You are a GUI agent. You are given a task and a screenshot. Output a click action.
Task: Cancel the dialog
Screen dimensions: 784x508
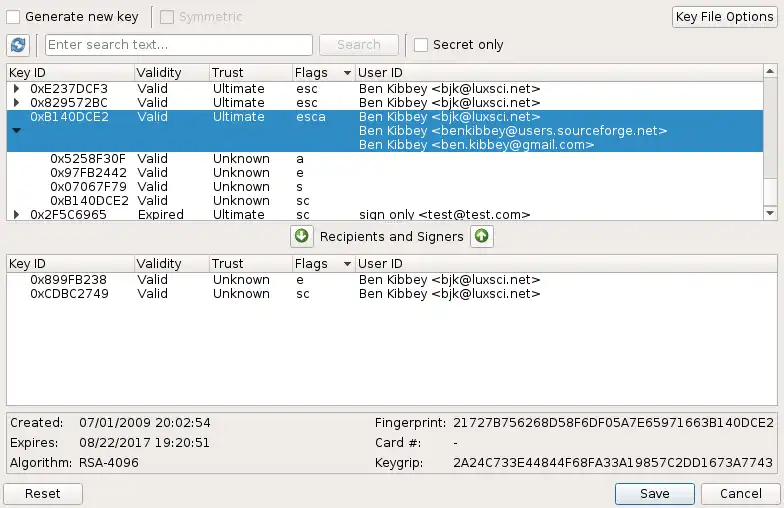[x=740, y=494]
